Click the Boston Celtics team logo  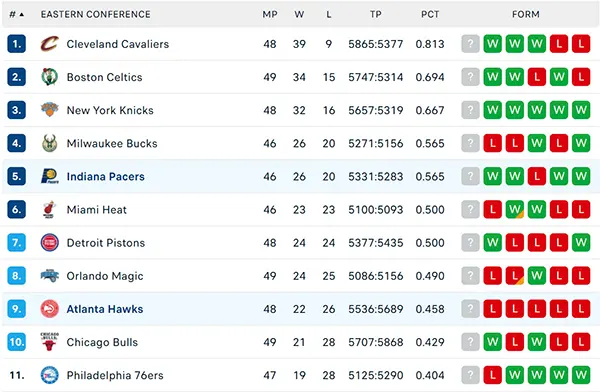[50, 77]
